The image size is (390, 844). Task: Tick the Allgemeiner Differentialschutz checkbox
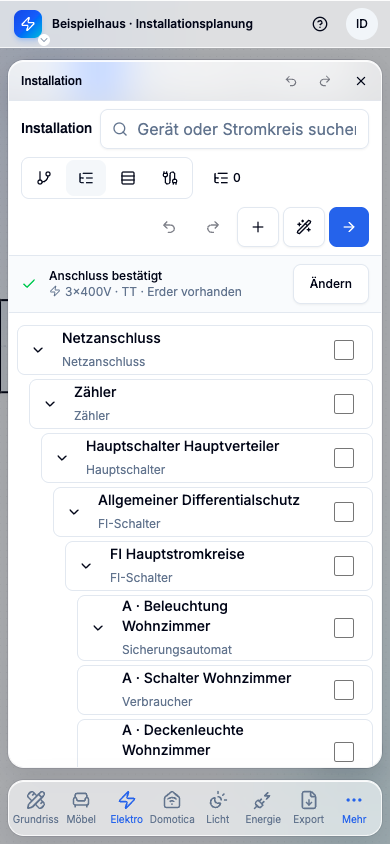[344, 512]
